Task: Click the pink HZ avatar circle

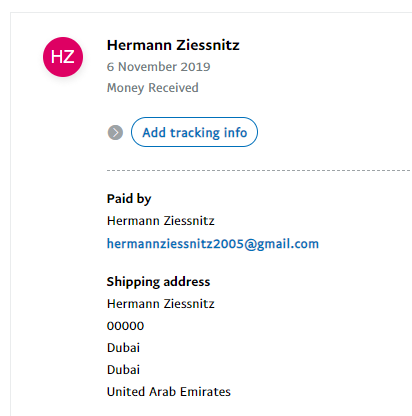Action: (63, 57)
